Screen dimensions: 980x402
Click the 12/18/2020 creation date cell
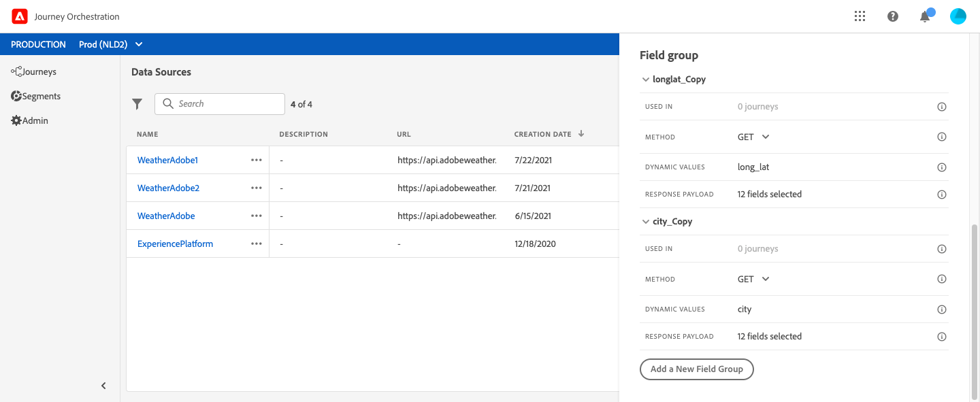click(535, 244)
